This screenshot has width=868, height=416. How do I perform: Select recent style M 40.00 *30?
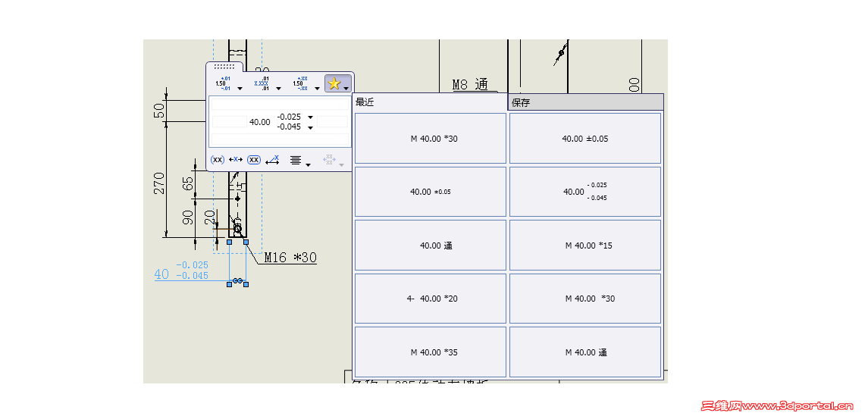431,139
